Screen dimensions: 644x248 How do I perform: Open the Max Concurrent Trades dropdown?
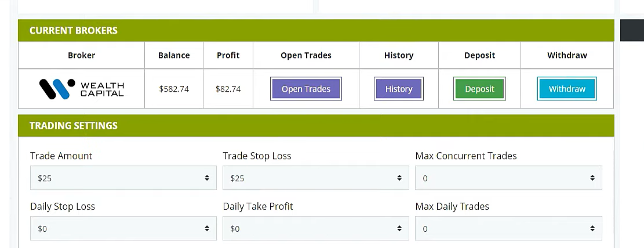click(508, 178)
